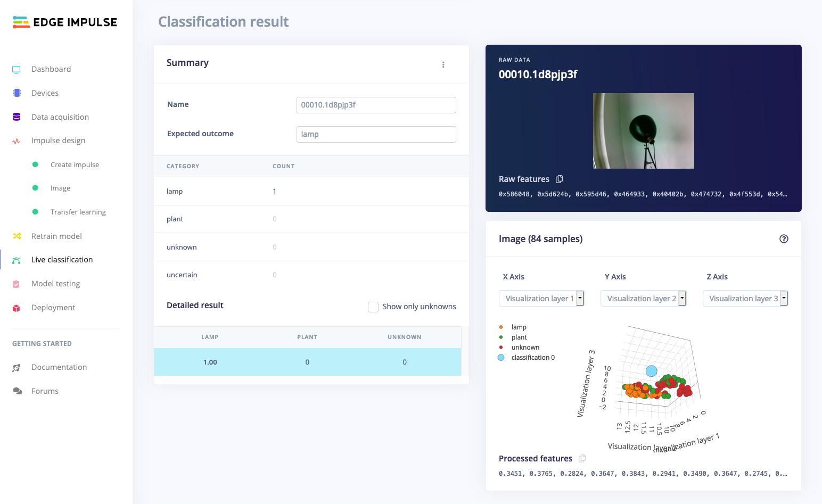The image size is (822, 504).
Task: Go to Transfer learning under Impulse design
Action: [78, 212]
